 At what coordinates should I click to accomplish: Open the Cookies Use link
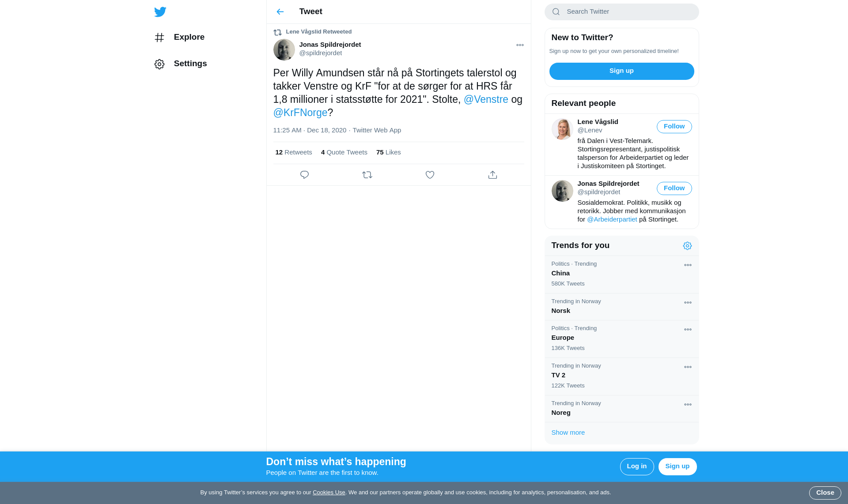coord(329,493)
